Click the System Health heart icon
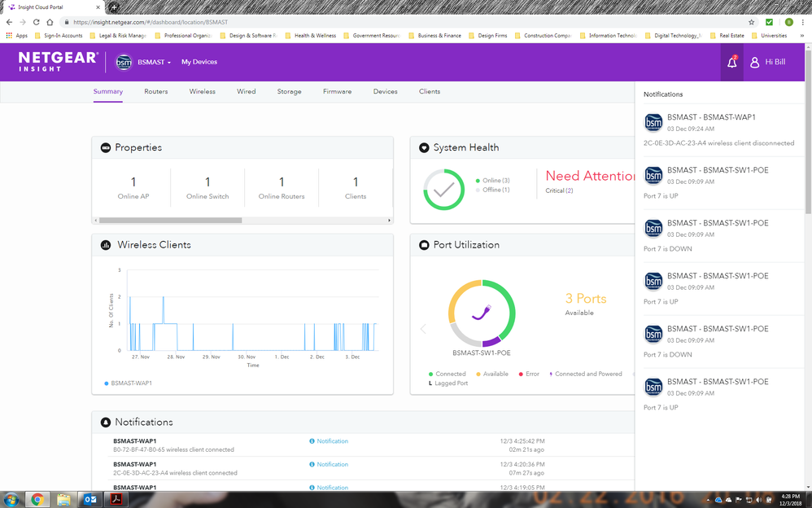Screen dimensions: 812x508 pyautogui.click(x=424, y=147)
